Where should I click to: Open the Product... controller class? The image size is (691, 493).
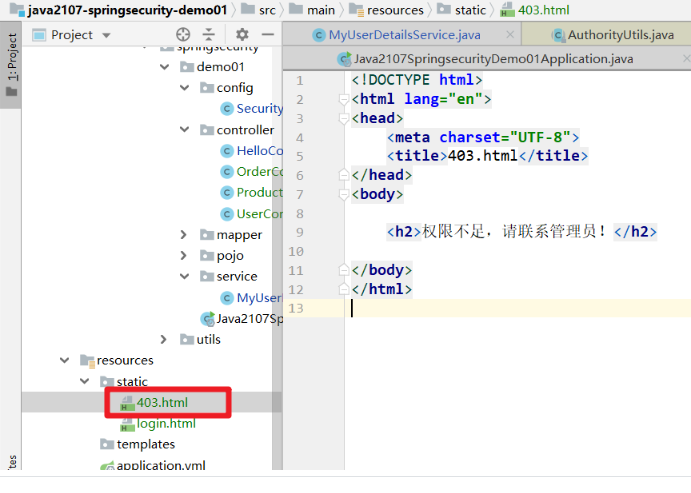point(259,193)
